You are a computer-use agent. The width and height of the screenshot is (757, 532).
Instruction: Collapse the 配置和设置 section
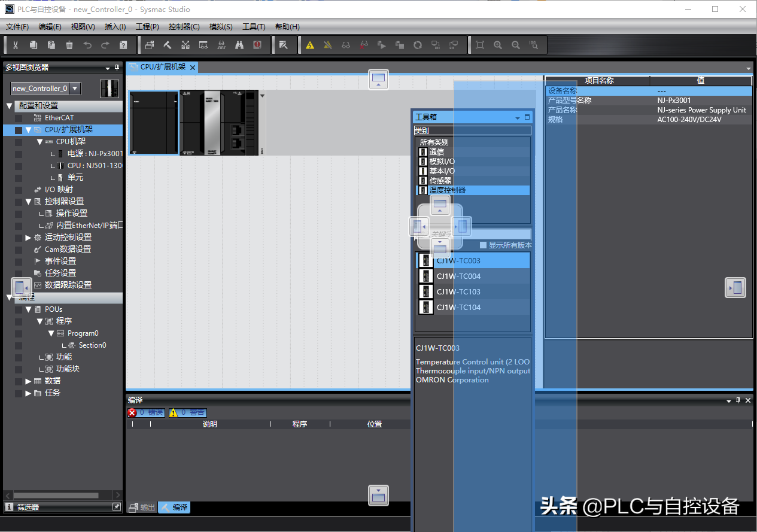click(9, 106)
